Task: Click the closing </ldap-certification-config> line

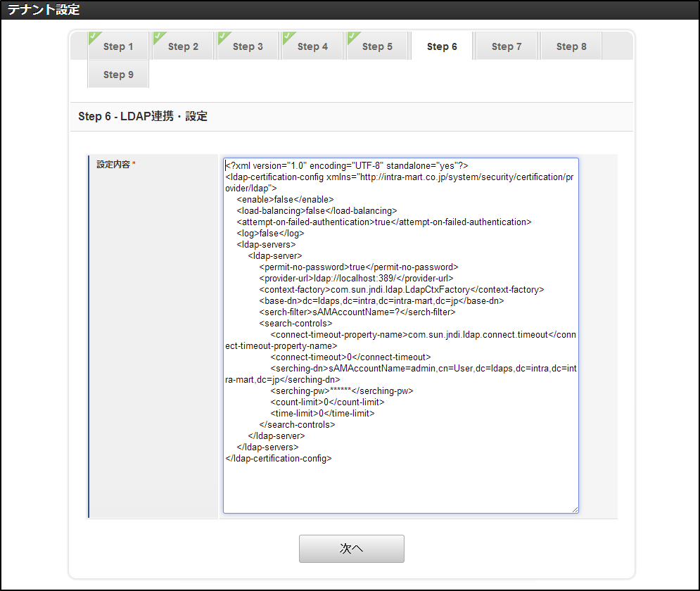Action: point(279,459)
